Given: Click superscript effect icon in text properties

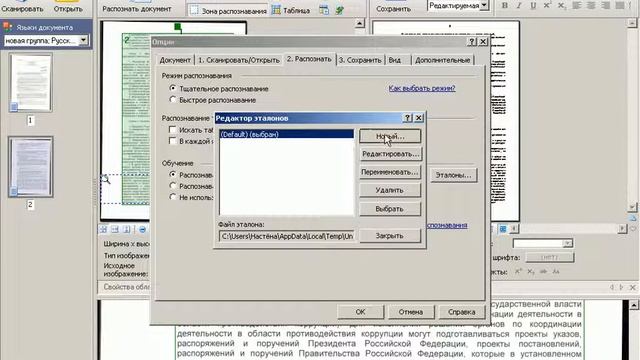Looking at the screenshot, I should (x=518, y=271).
